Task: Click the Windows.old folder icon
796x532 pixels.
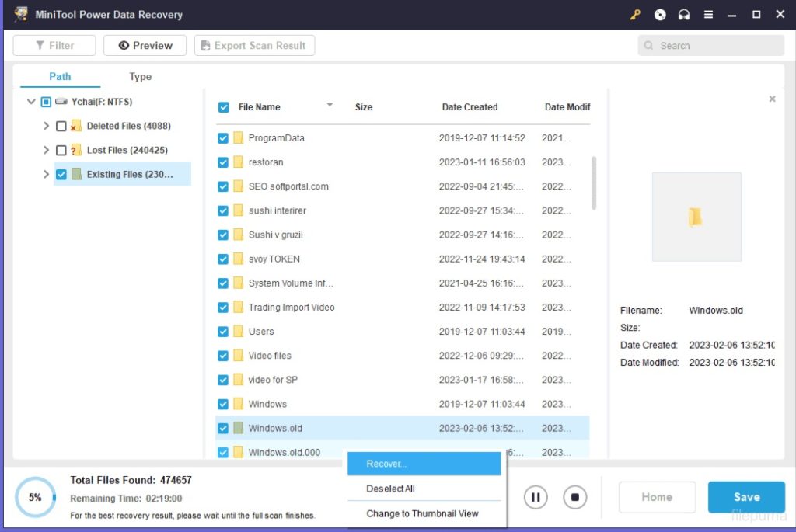Action: [x=239, y=428]
